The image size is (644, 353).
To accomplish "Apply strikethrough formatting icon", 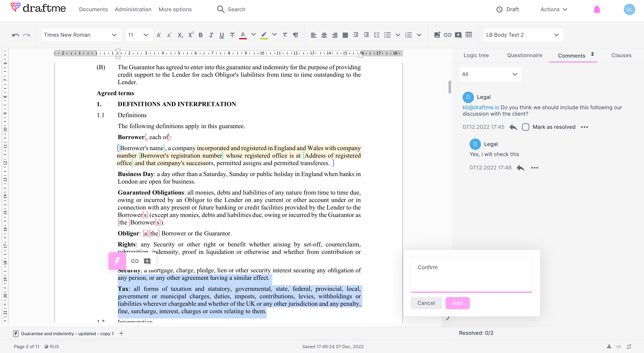I will point(232,35).
